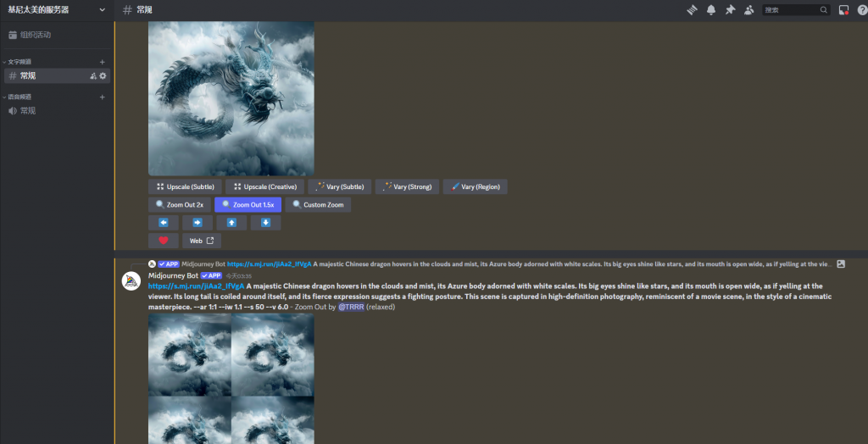The image size is (868, 444).
Task: Pan image left with left arrow
Action: tap(164, 223)
